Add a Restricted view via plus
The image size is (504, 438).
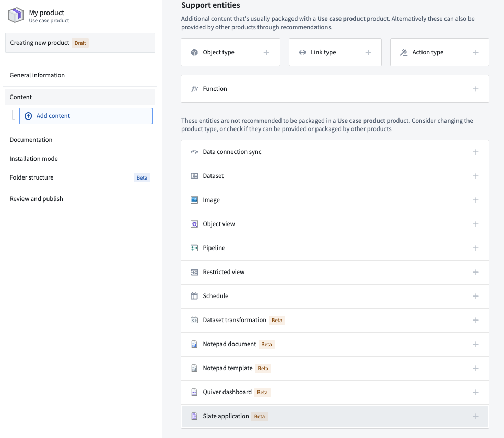pos(476,272)
